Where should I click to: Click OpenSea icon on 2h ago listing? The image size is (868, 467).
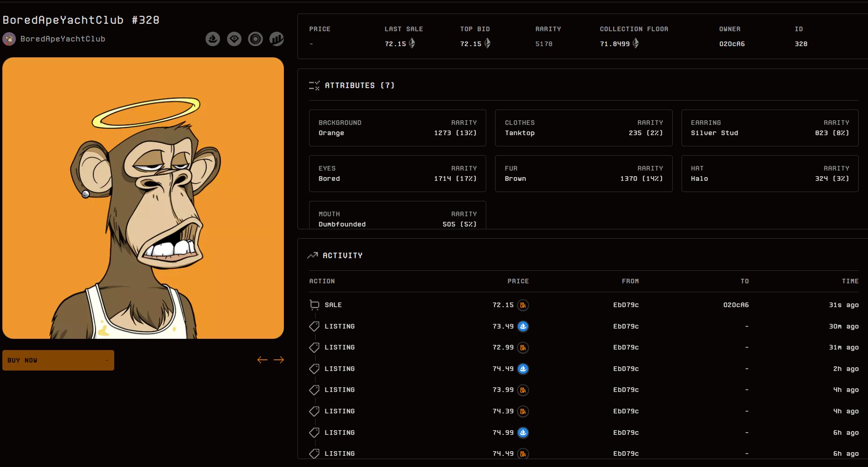tap(523, 369)
